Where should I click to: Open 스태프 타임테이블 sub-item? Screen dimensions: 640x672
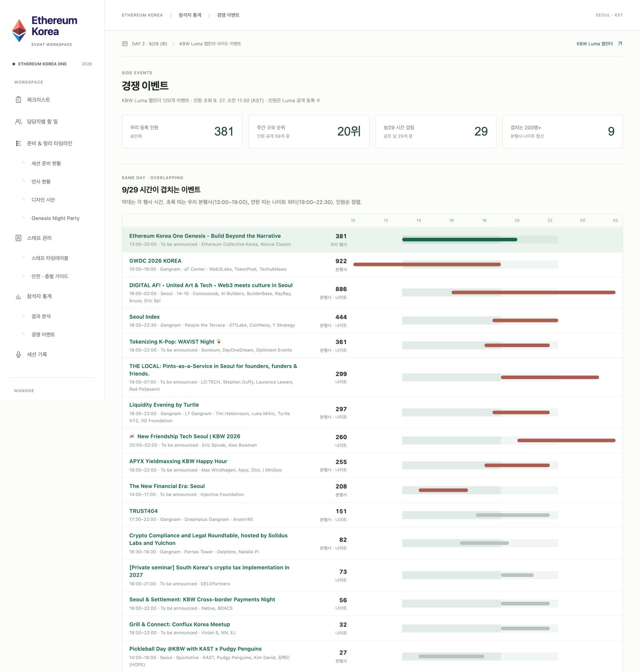click(50, 258)
